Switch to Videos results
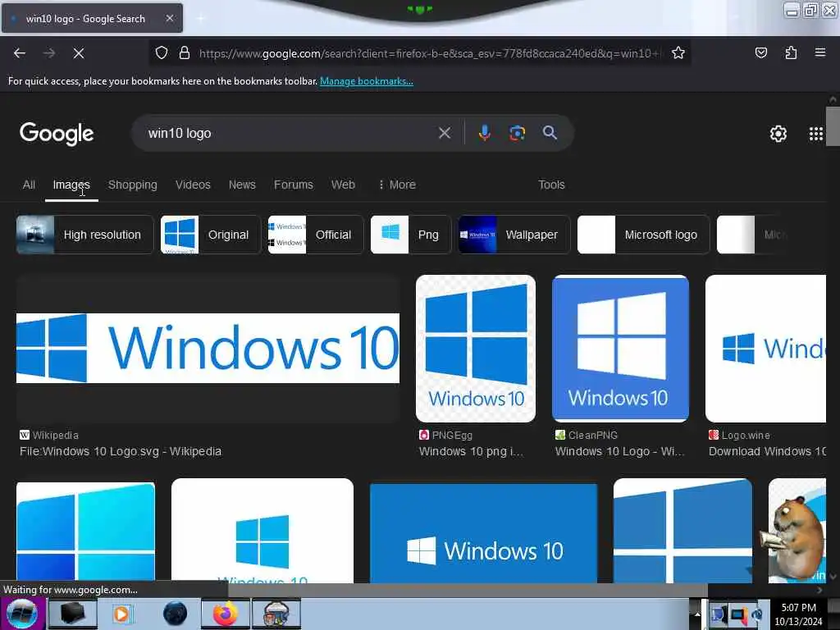840x630 pixels. pos(193,185)
